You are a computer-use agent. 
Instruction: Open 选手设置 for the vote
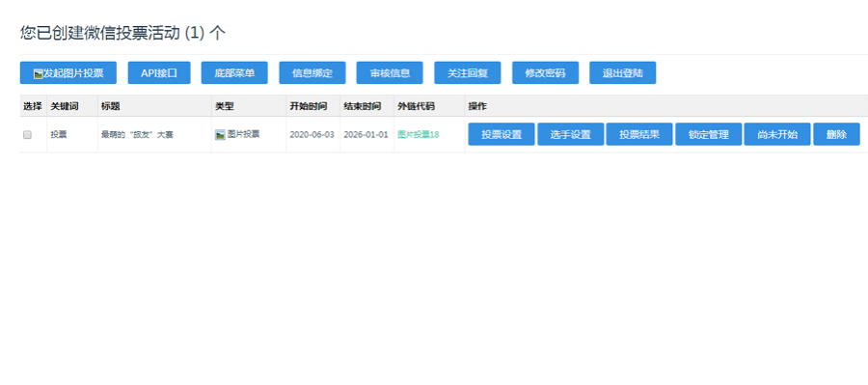pos(571,134)
